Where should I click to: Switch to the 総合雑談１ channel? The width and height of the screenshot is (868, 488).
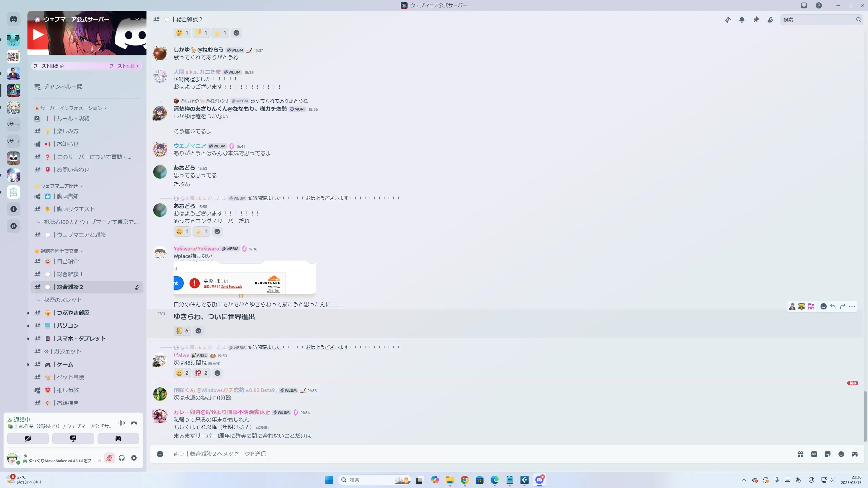70,274
